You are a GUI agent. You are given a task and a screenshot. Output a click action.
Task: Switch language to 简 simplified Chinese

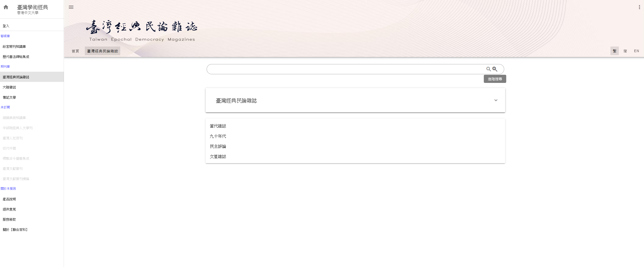coord(625,51)
